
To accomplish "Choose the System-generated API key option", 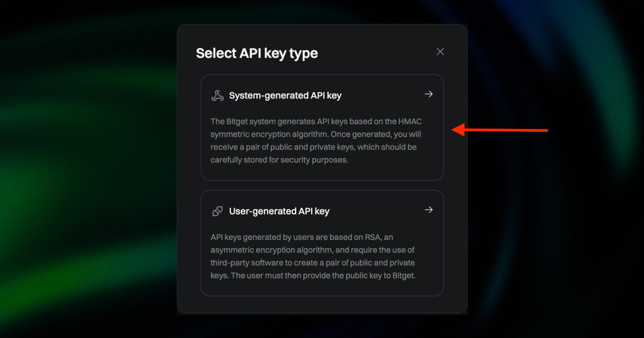I will click(322, 127).
